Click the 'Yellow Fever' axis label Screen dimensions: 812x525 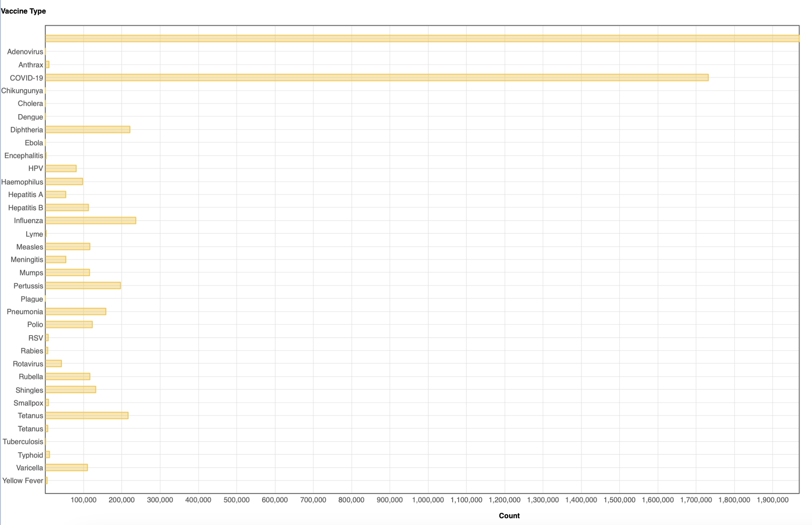pos(23,481)
